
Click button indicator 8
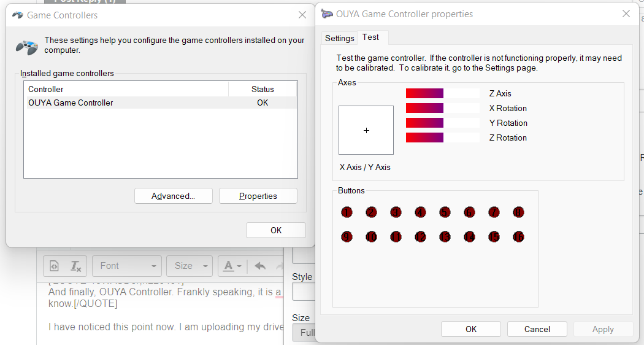tap(518, 212)
